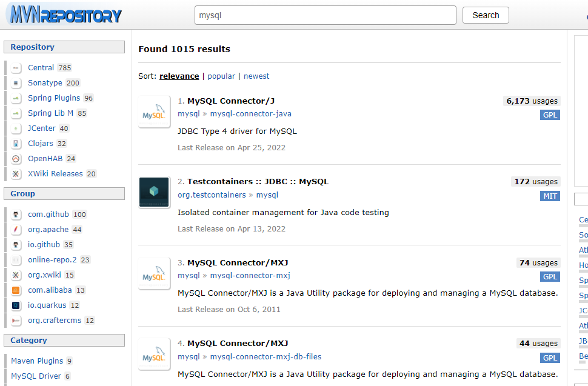Open third result MySQL Connector/MXJ title
Image resolution: width=588 pixels, height=386 pixels.
pos(238,263)
